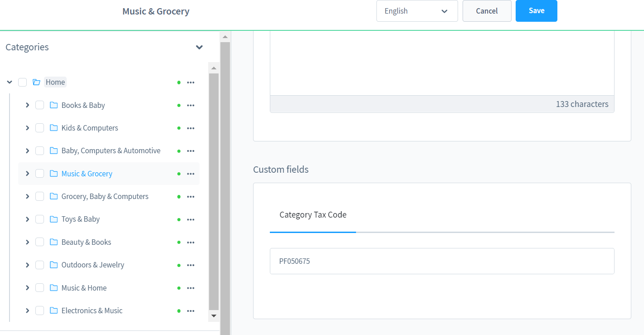Screen dimensions: 644x335
Task: Expand the Grocery, Baby & Computers category
Action: tap(27, 196)
